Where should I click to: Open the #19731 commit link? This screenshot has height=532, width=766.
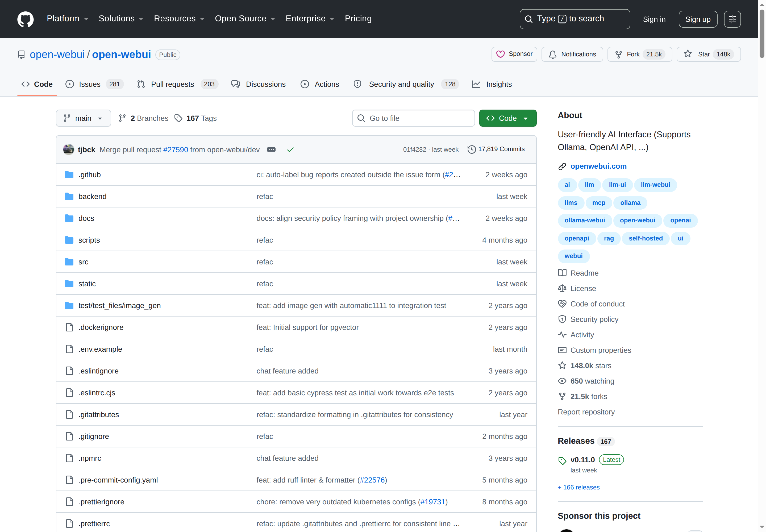click(x=433, y=502)
